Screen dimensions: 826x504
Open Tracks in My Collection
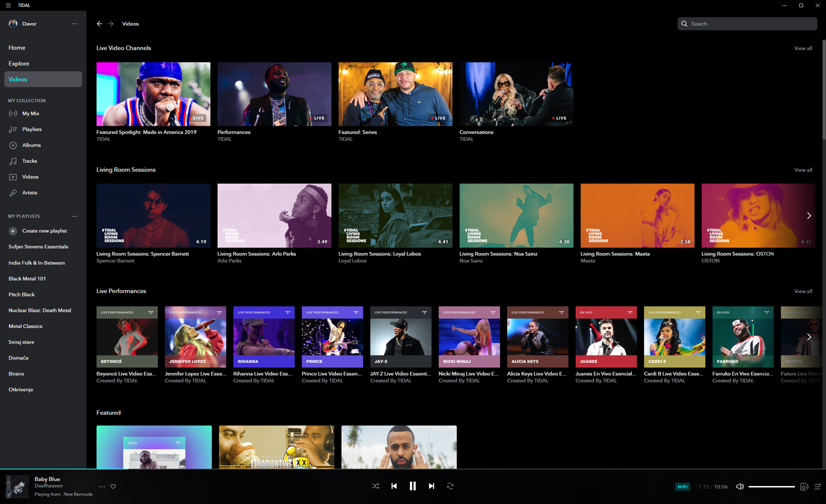(x=29, y=161)
